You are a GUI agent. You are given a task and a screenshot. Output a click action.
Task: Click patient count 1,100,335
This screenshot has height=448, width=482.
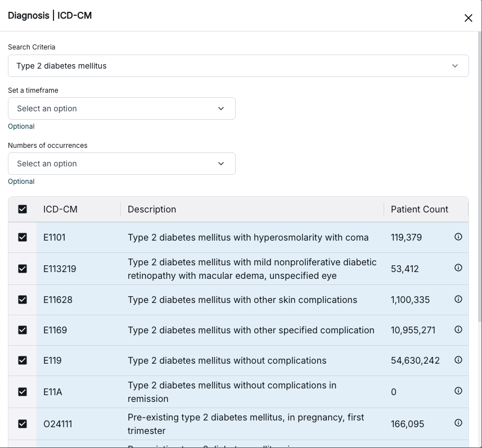[x=410, y=300]
